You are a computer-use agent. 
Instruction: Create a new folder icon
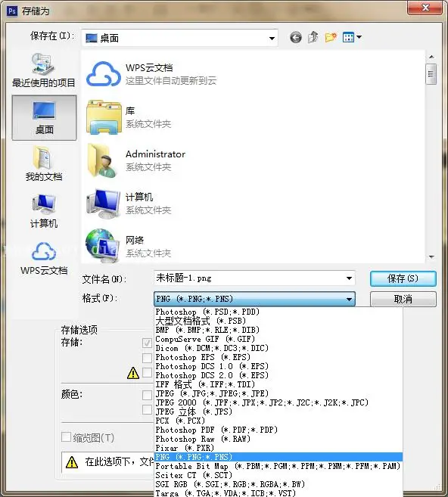331,37
